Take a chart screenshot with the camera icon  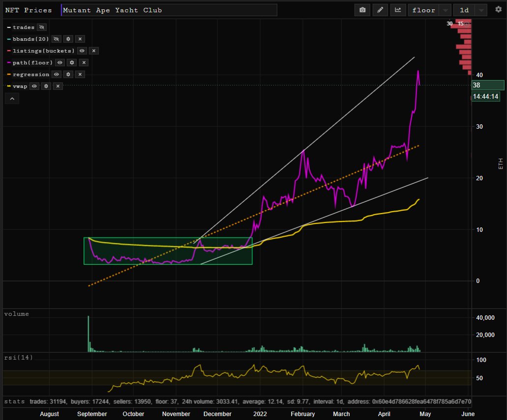click(x=362, y=10)
